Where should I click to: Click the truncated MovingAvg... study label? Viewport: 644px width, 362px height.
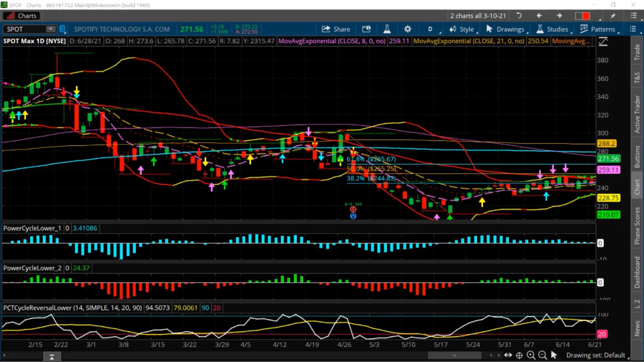(x=571, y=41)
